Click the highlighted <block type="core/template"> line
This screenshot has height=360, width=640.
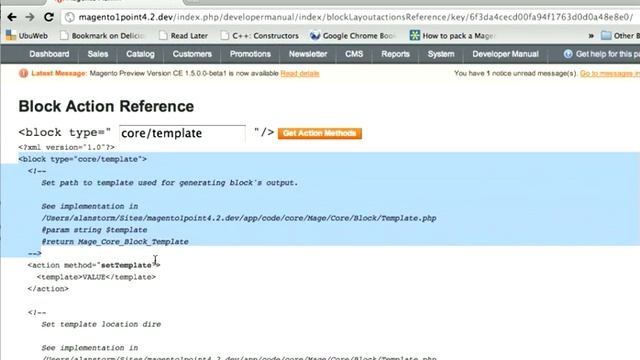click(82, 159)
